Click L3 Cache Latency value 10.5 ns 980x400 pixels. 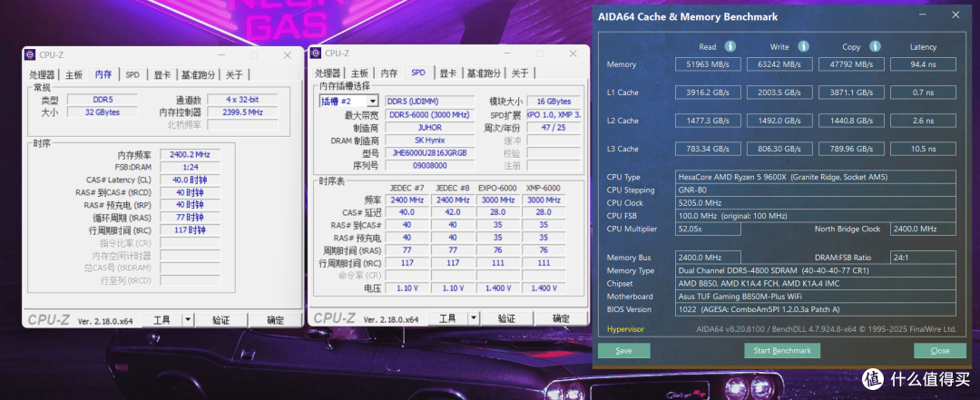(923, 149)
